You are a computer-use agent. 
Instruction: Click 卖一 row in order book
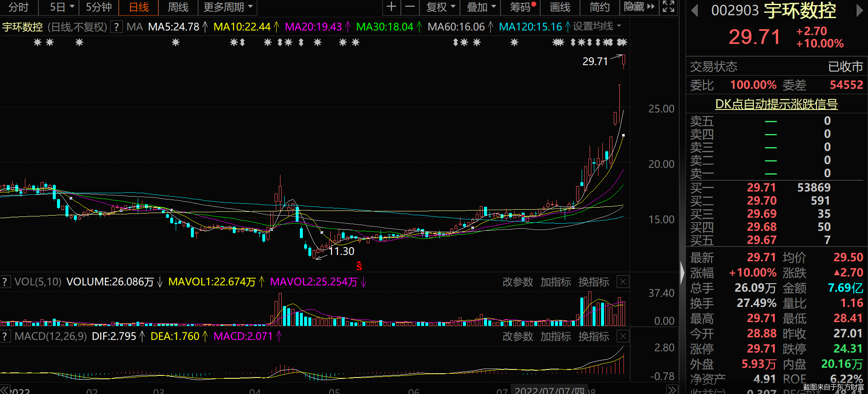(x=776, y=173)
